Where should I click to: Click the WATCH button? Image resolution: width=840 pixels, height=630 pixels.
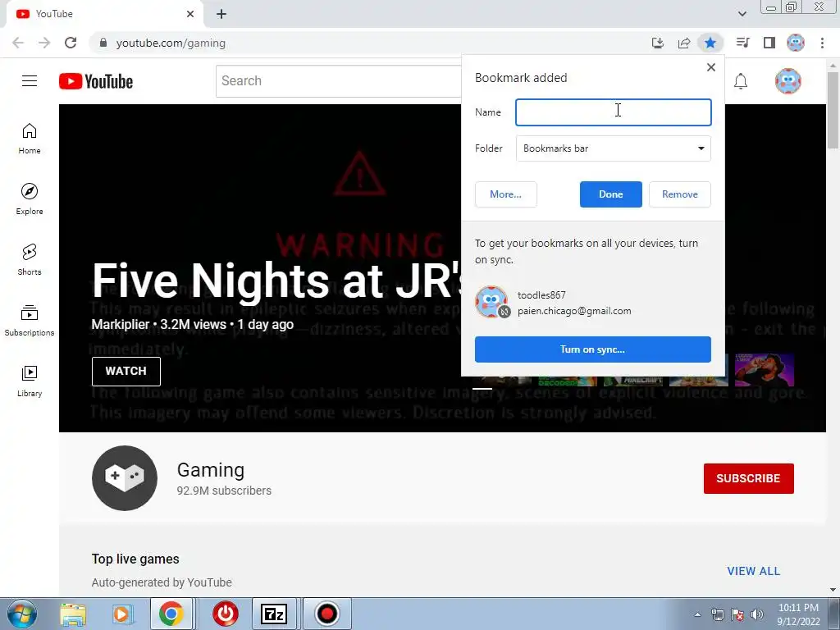[126, 372]
